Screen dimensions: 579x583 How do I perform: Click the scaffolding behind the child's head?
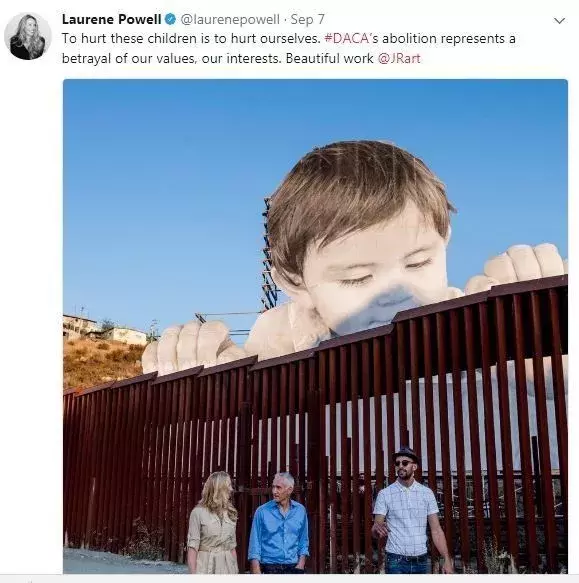click(x=267, y=253)
